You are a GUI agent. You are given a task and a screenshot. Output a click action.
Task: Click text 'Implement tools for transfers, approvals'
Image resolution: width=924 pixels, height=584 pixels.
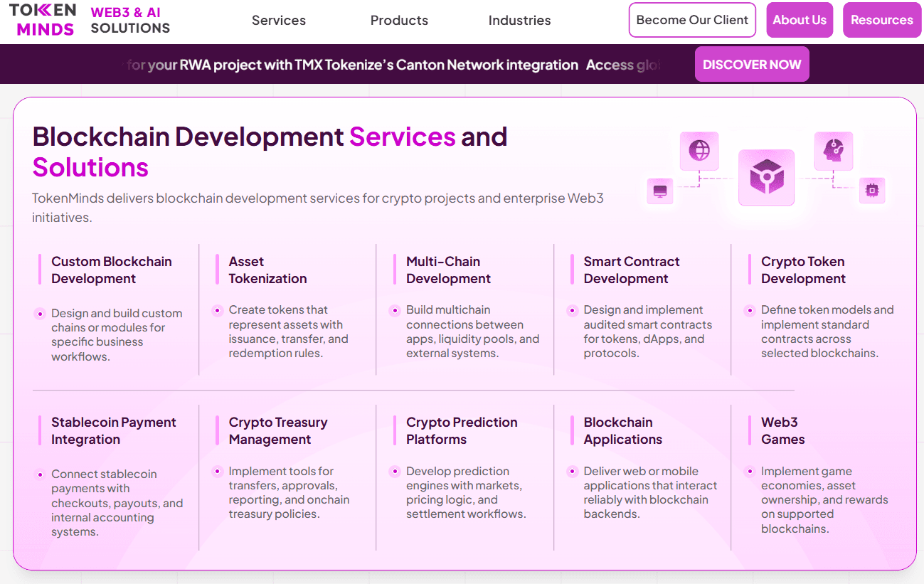point(289,492)
